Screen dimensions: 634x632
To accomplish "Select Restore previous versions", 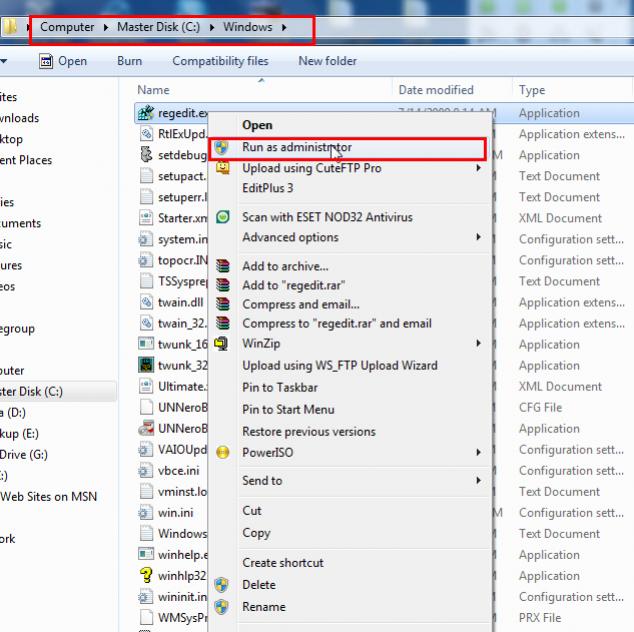I will (309, 431).
